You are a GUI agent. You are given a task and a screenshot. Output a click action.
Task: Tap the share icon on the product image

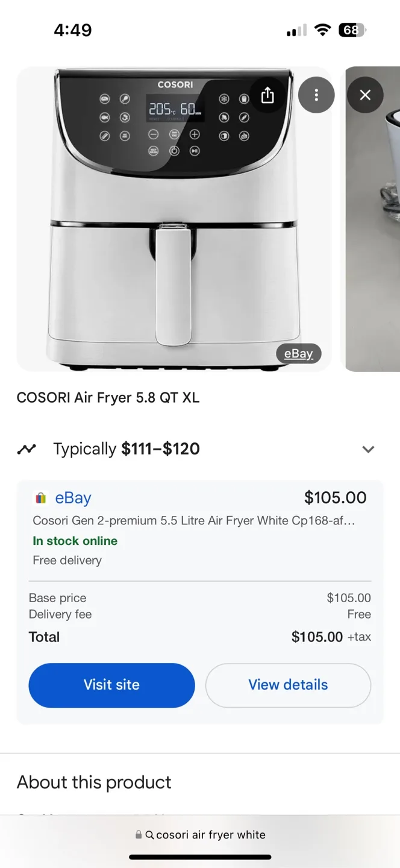[x=267, y=95]
